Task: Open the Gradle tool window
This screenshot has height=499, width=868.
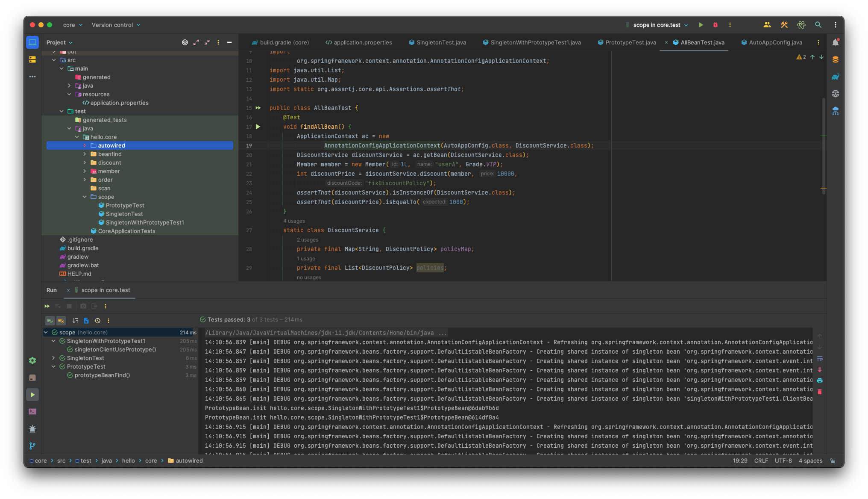Action: 836,77
